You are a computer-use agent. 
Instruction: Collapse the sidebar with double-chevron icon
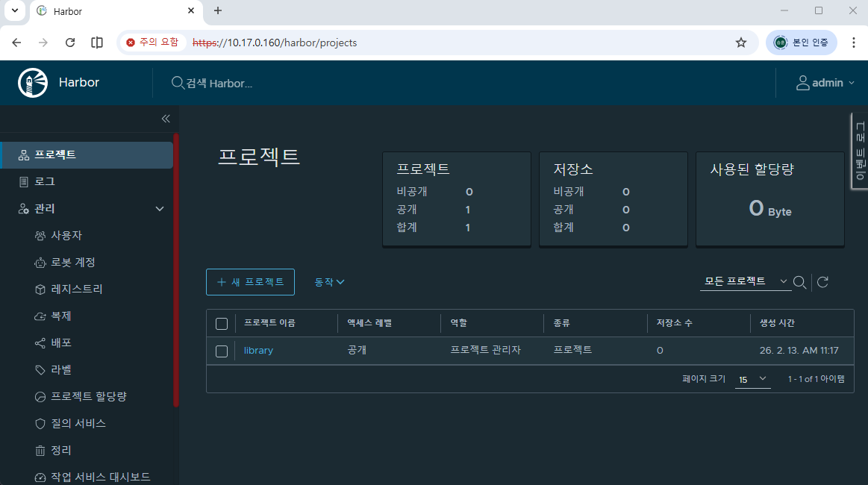166,119
